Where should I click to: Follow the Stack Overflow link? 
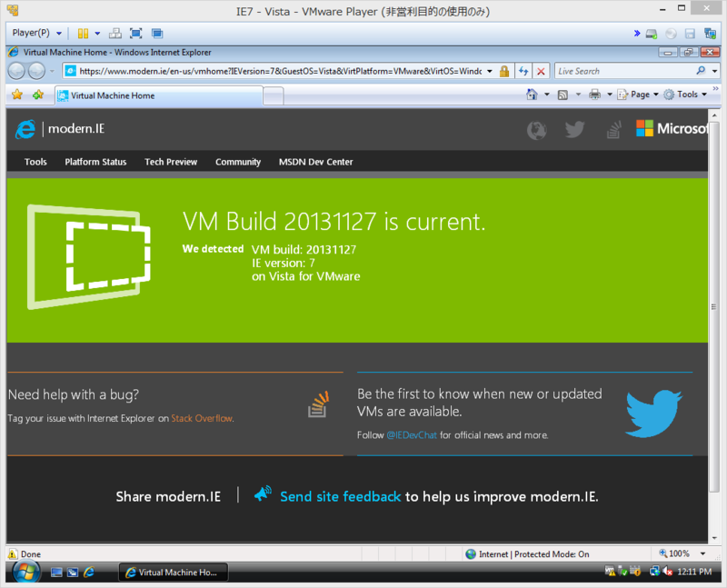202,418
